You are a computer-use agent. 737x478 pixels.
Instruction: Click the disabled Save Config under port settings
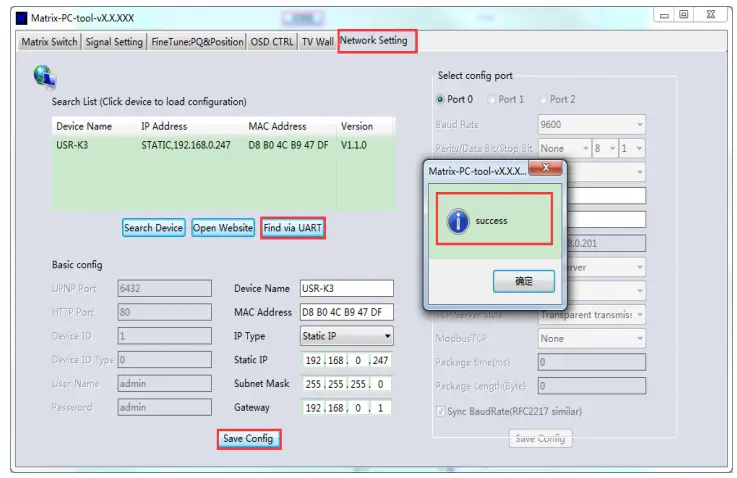[541, 439]
